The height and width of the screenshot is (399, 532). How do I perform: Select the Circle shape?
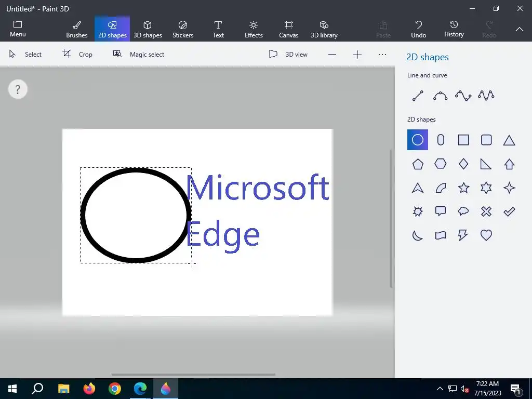coord(418,140)
